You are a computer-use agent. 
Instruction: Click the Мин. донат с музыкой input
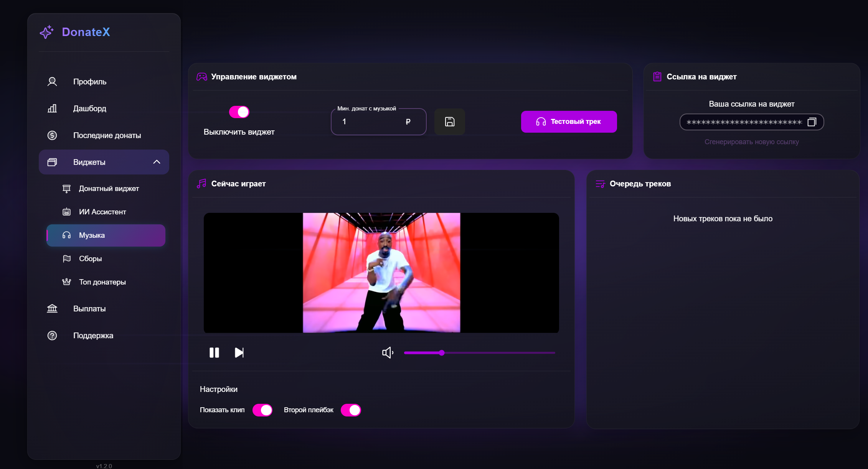point(378,122)
